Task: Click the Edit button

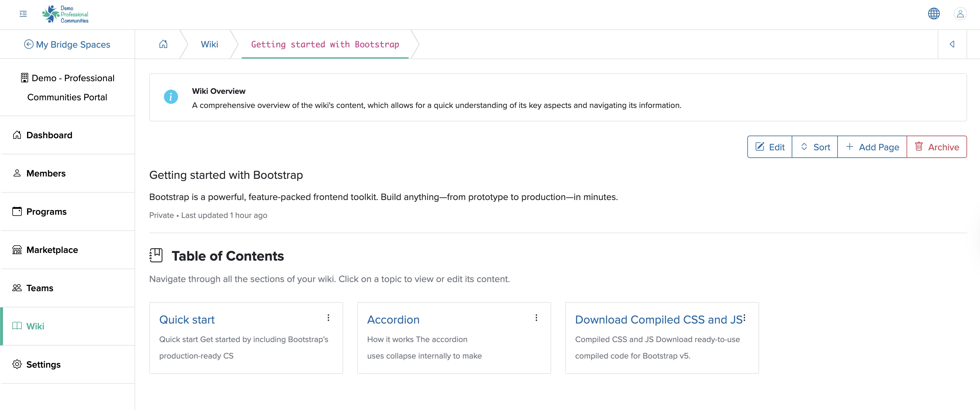Action: pos(770,147)
